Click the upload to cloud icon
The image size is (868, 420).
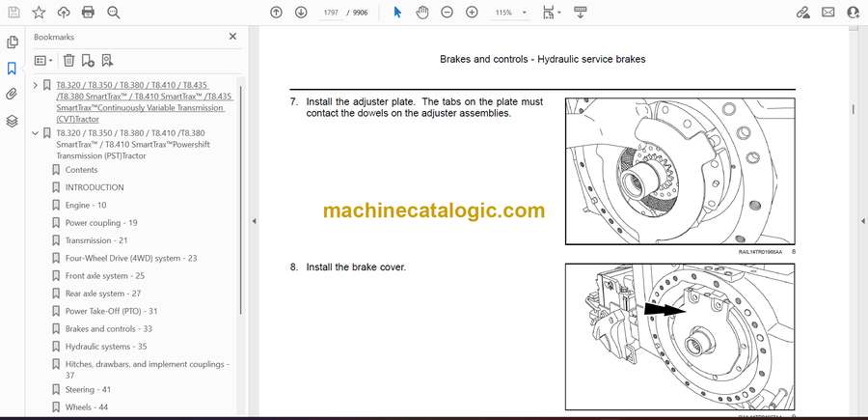point(64,13)
